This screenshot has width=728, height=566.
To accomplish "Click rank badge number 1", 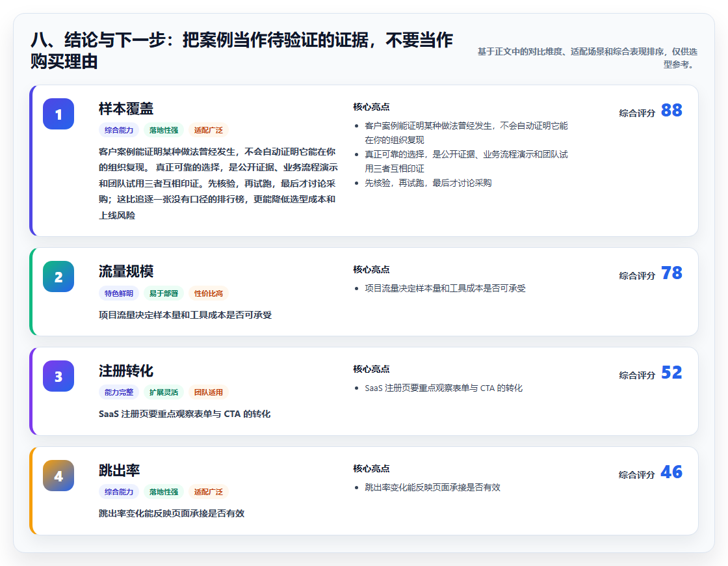I will [58, 114].
